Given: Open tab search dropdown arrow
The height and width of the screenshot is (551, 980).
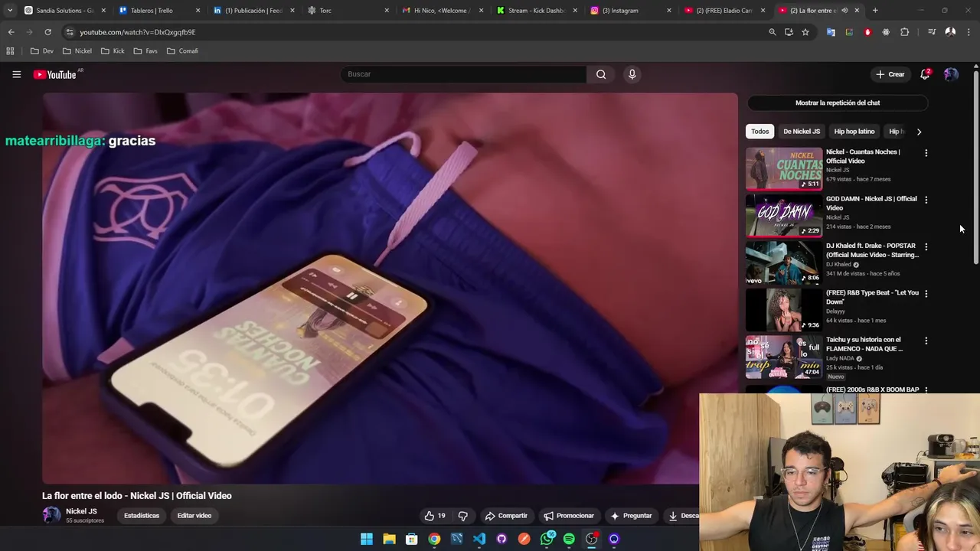Looking at the screenshot, I should pos(10,11).
